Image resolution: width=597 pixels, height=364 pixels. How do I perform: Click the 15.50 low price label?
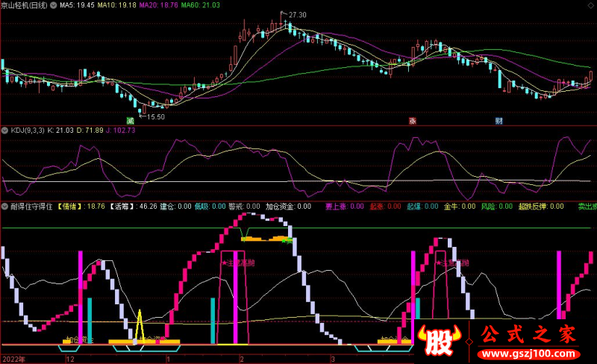[x=156, y=117]
